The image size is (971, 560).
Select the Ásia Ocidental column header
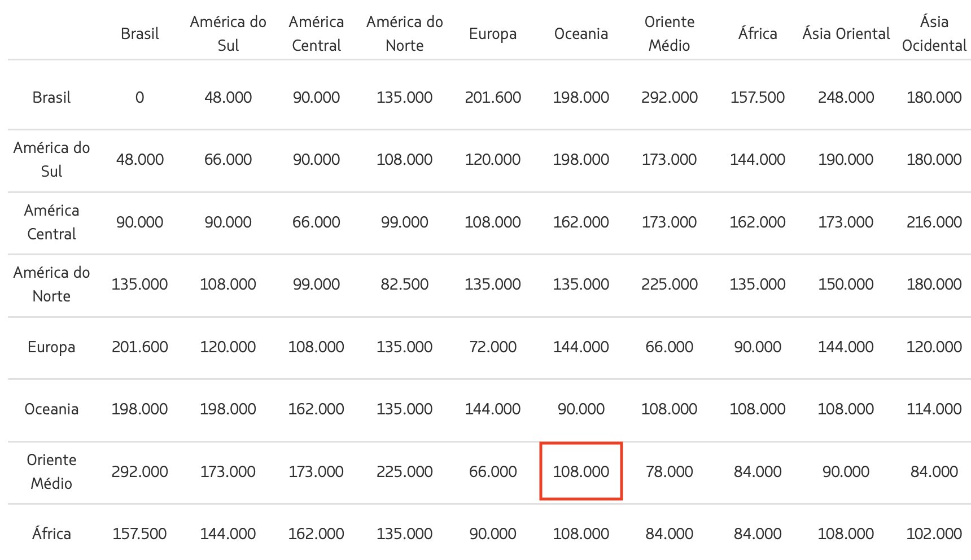pos(934,34)
